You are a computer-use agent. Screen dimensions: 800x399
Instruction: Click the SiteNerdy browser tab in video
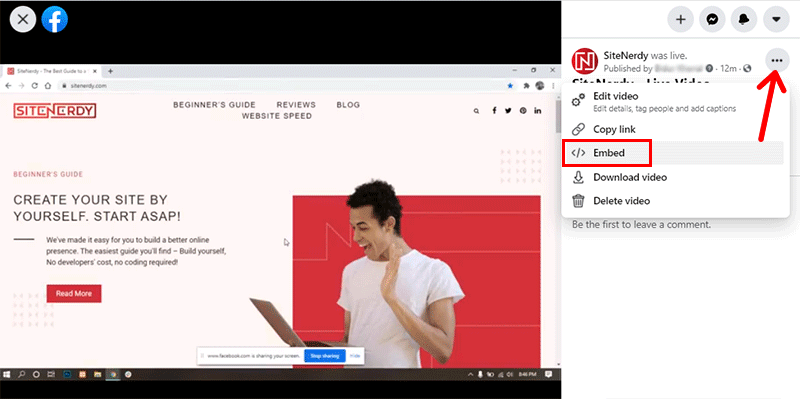point(52,71)
